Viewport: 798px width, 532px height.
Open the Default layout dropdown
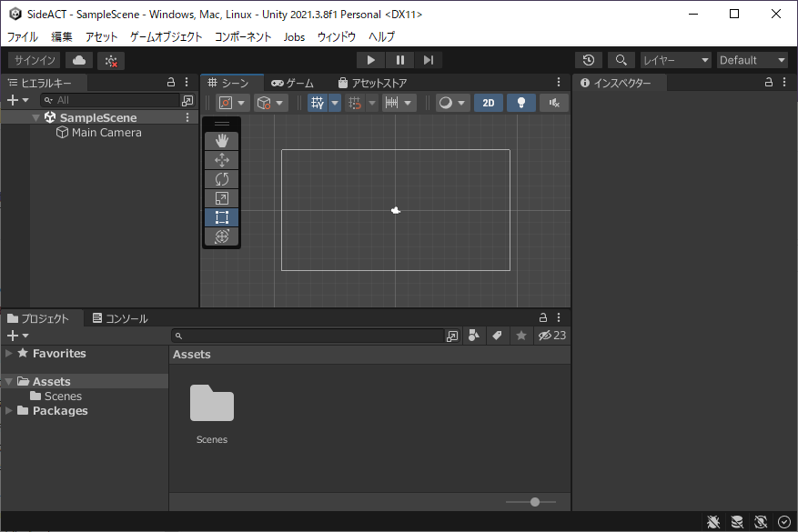click(x=753, y=60)
